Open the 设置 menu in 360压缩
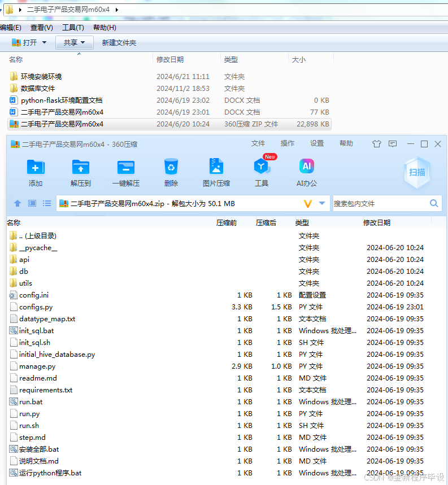 click(x=317, y=143)
